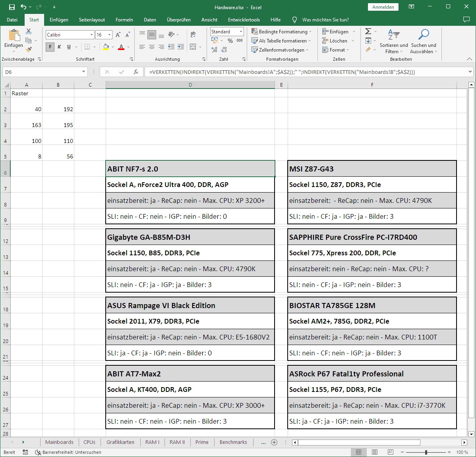Apply red font color

click(x=121, y=47)
